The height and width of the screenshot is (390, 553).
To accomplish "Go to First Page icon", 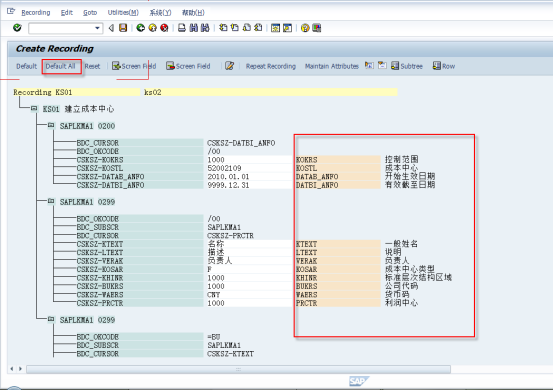I will tap(223, 28).
